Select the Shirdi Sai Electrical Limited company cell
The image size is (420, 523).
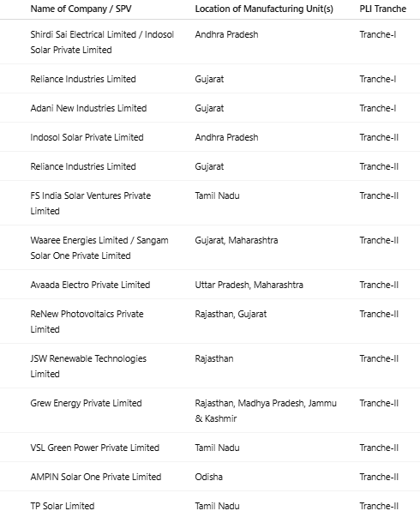point(102,42)
